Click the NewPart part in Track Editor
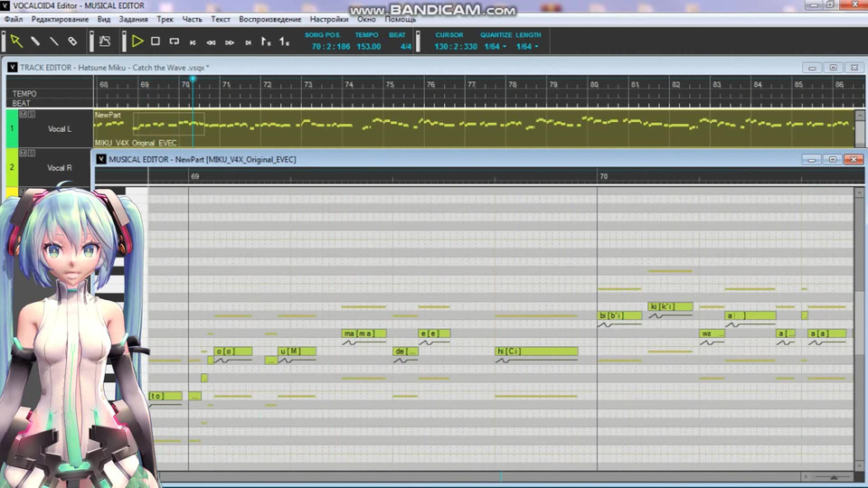Screen dimensions: 868x488 (474, 128)
